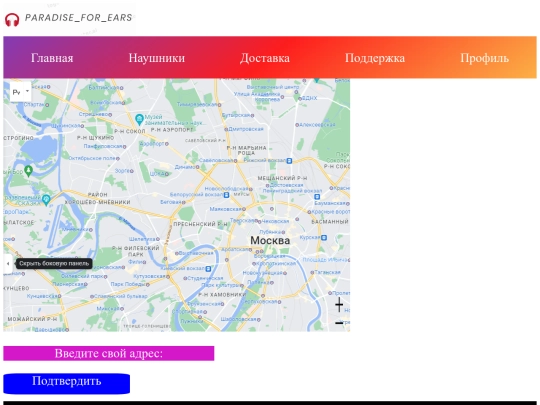Click the Р-Н ФИЛЁВСКИЙ ПАРК label
Viewport: 540px width, 405px height.
pyautogui.click(x=136, y=251)
